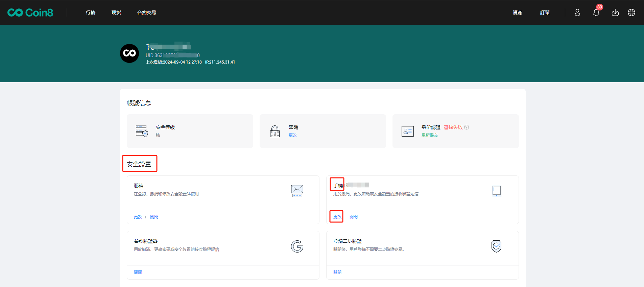The height and width of the screenshot is (287, 644).
Task: Click 重新提交 to resubmit identity verification
Action: coord(430,135)
